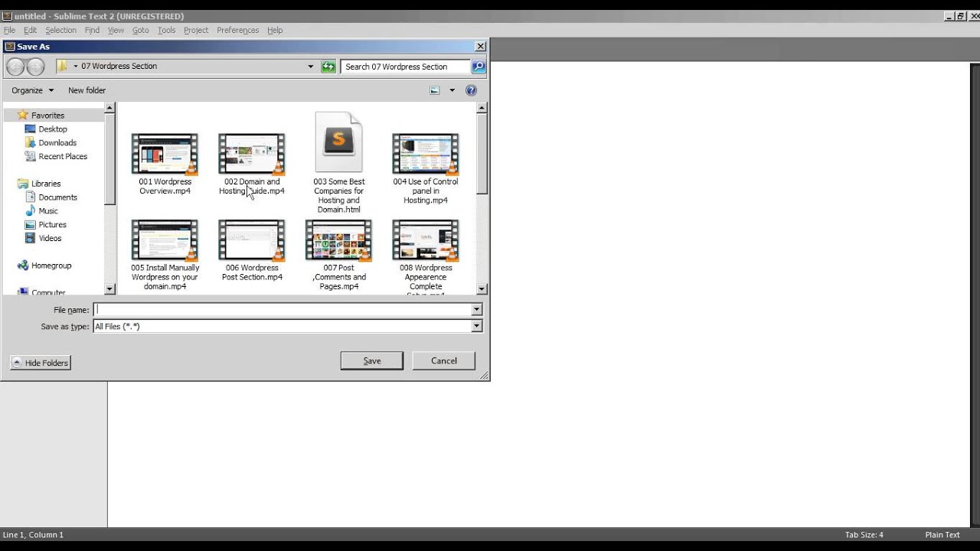Click Tab Size: 4 in the status bar
The width and height of the screenshot is (980, 551).
[864, 535]
